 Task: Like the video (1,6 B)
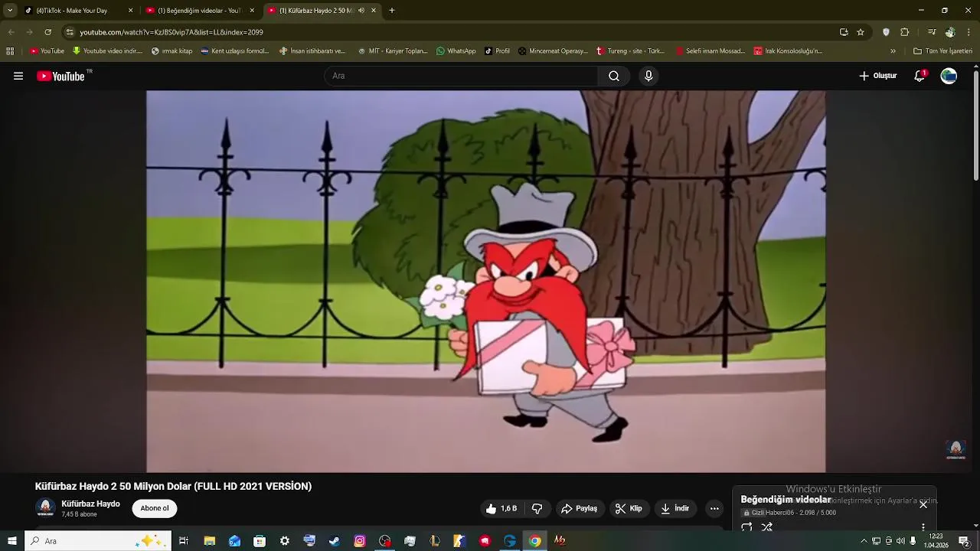(501, 508)
